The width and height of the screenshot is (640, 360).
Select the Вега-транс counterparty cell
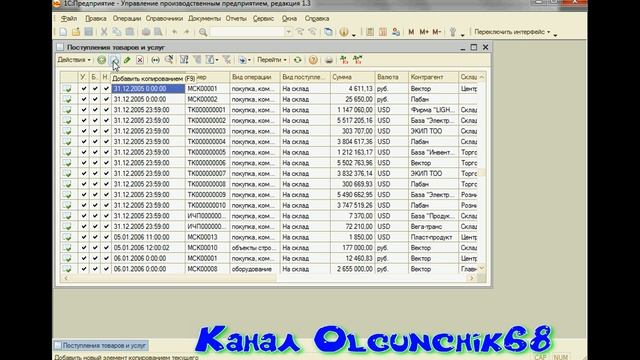[x=433, y=227]
